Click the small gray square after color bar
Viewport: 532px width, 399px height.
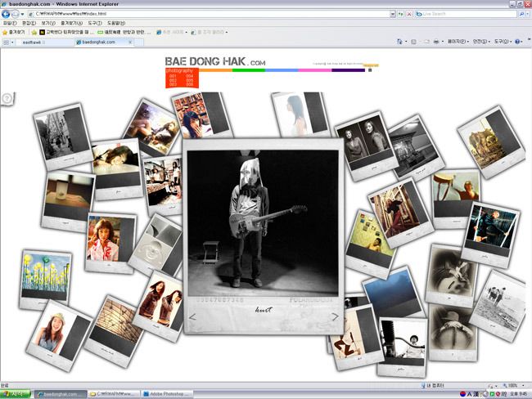[370, 70]
